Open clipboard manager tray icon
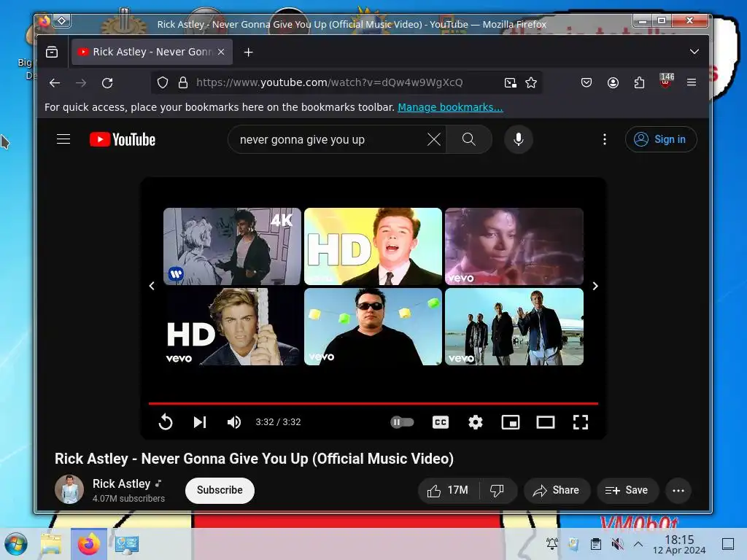The height and width of the screenshot is (560, 747). [595, 544]
